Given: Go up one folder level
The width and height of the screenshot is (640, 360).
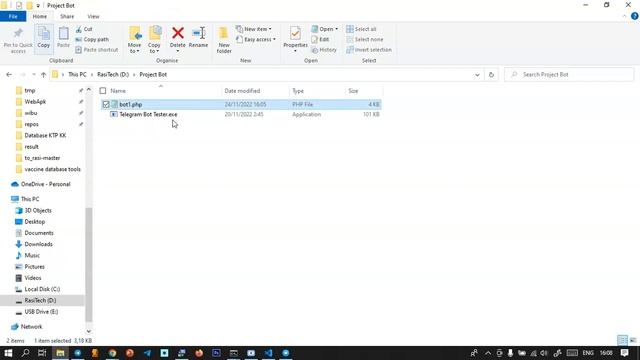Looking at the screenshot, I should click(43, 75).
